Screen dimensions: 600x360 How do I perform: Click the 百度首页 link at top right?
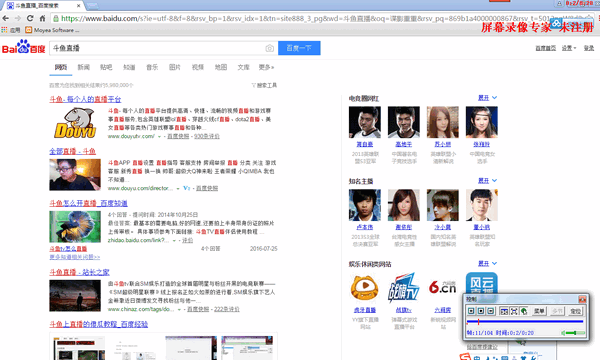[546, 48]
